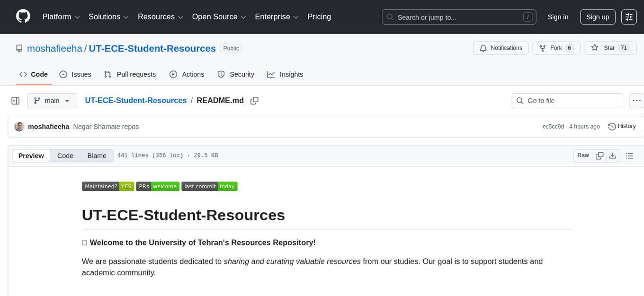This screenshot has width=644, height=296.
Task: Switch to the Code view tab
Action: pos(65,156)
